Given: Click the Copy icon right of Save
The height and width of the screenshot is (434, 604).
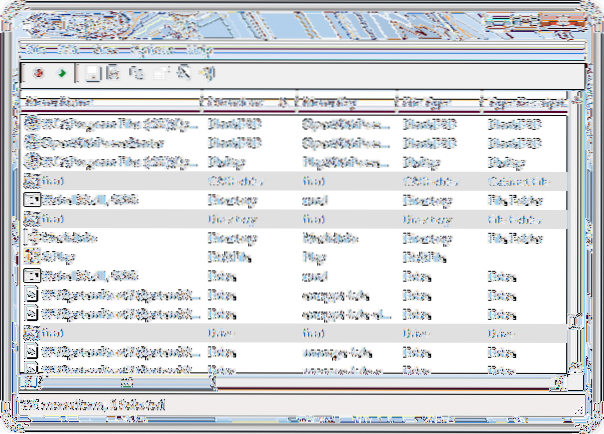Looking at the screenshot, I should (x=113, y=73).
